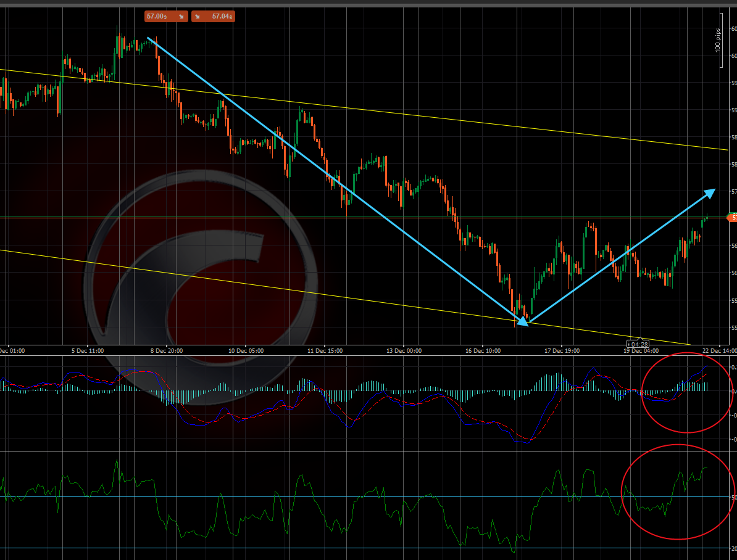Click the 5 Dec 11:00 time label
Viewport: 737px width, 560px height.
click(88, 350)
